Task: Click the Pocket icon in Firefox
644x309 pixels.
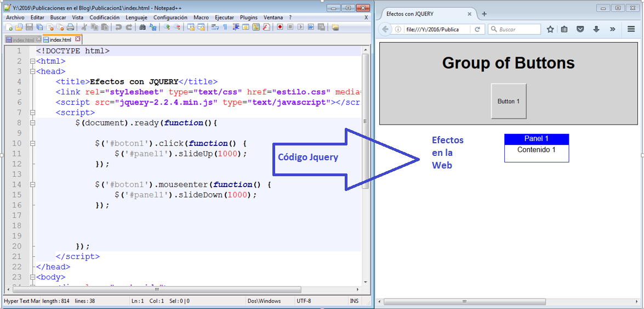Action: (x=580, y=29)
